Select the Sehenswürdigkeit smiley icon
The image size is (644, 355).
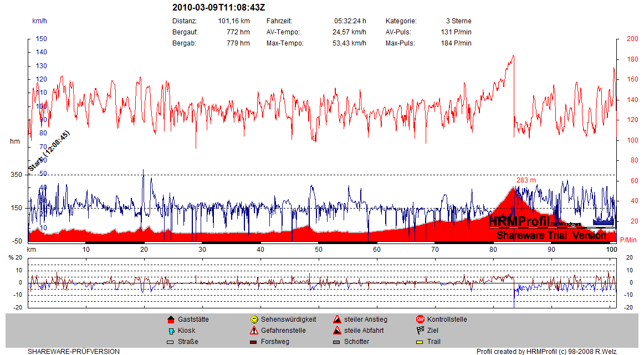pyautogui.click(x=254, y=319)
